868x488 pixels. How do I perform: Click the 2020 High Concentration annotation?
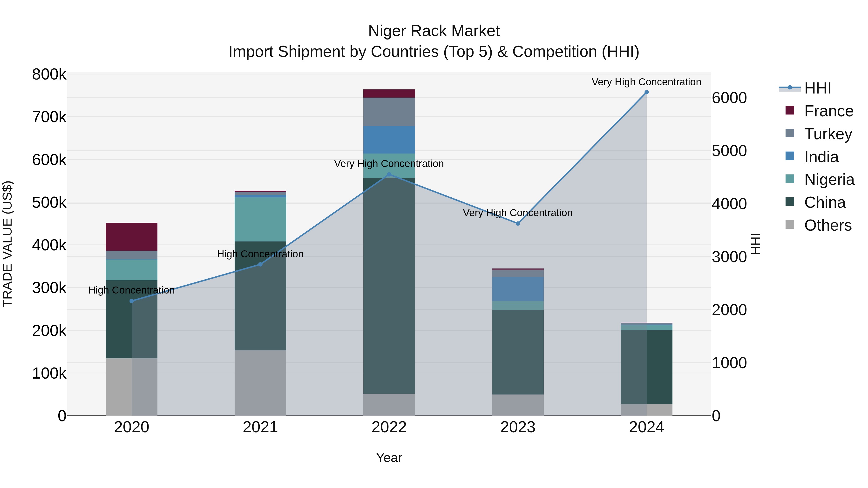(x=132, y=290)
